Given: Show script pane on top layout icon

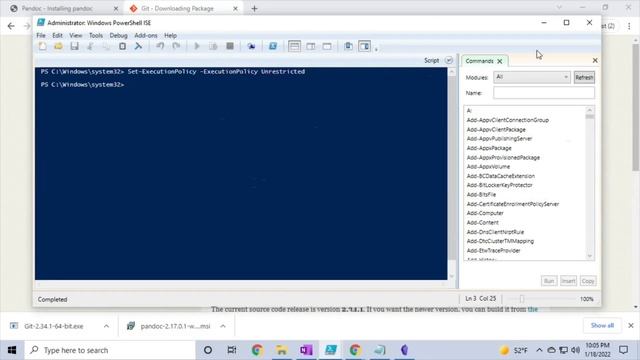Looking at the screenshot, I should (294, 46).
